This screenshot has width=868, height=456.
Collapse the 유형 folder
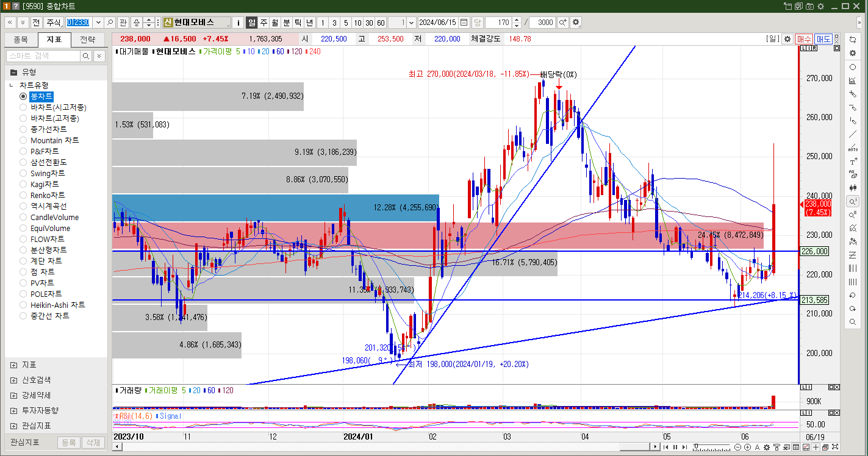[13, 72]
